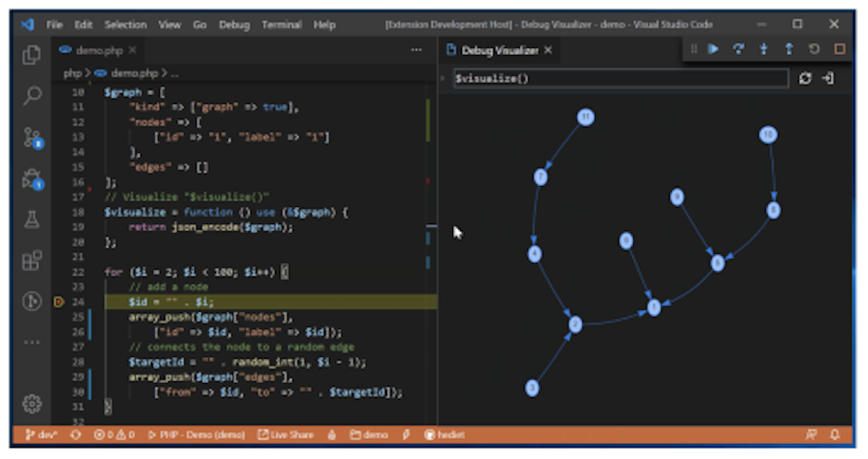
Task: Open the Source Control view
Action: [x=32, y=137]
